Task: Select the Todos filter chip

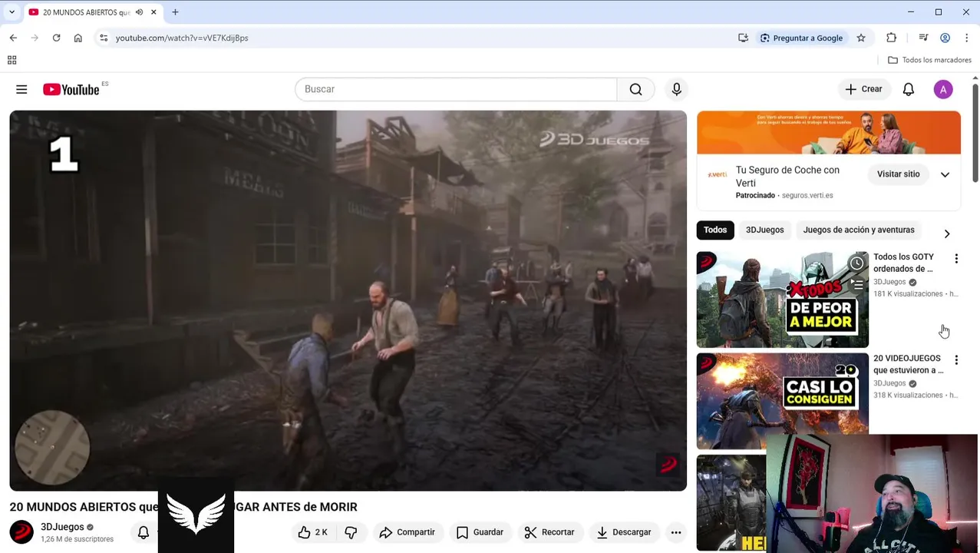Action: click(x=714, y=230)
